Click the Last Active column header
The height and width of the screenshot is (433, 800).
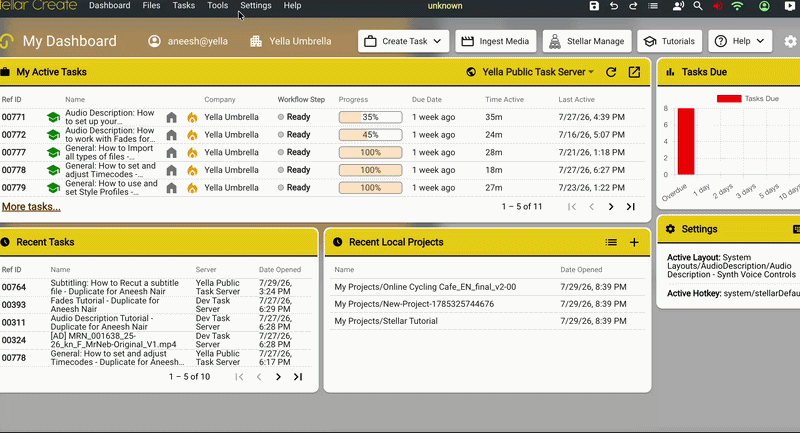(x=577, y=99)
